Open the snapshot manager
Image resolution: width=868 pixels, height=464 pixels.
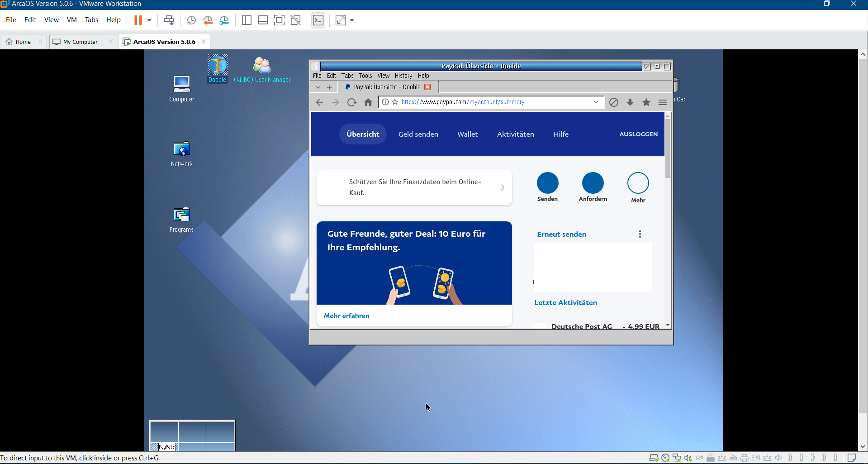(224, 20)
